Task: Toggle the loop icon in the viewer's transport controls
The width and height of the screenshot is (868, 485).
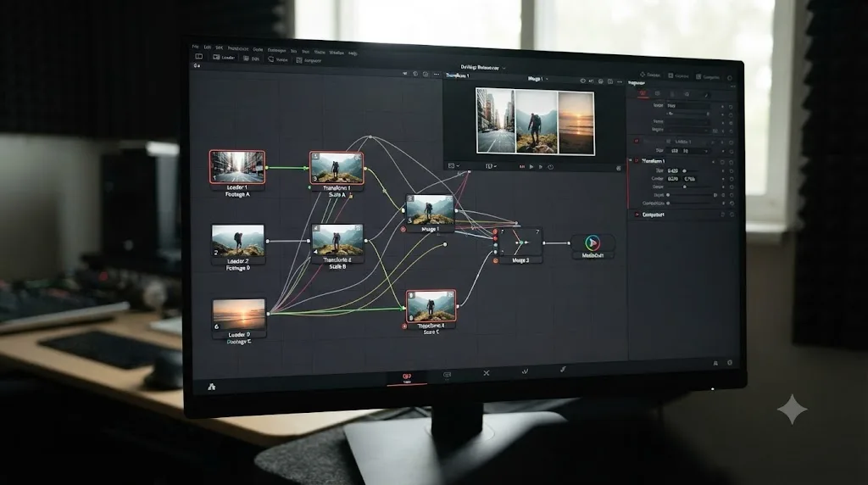Action: pyautogui.click(x=550, y=167)
